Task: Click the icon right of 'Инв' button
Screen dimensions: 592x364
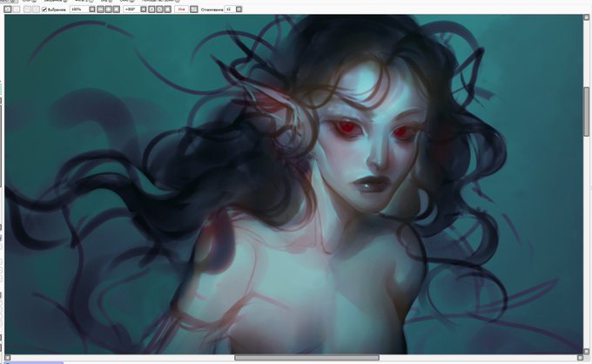Action: (x=193, y=10)
